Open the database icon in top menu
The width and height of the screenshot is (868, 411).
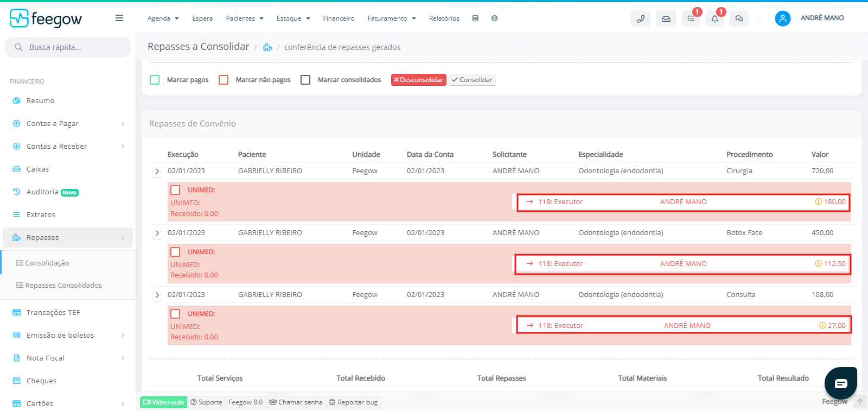pos(475,18)
